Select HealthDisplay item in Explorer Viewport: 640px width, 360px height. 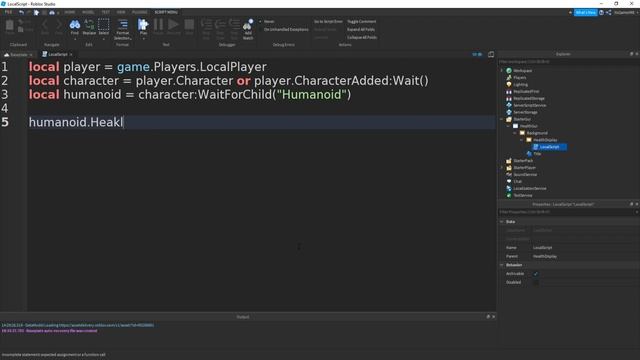pos(544,140)
